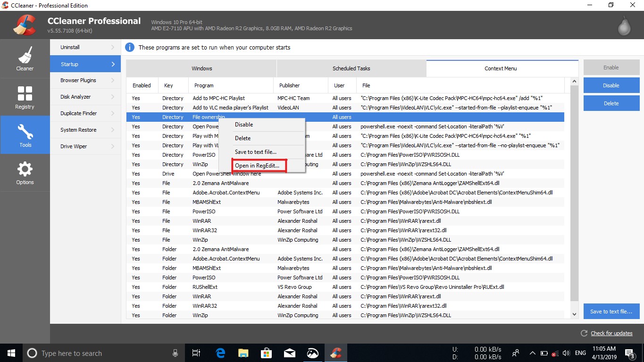Screen dimensions: 644x362
Task: Open the Duplicate Finder tool
Action: (85, 113)
